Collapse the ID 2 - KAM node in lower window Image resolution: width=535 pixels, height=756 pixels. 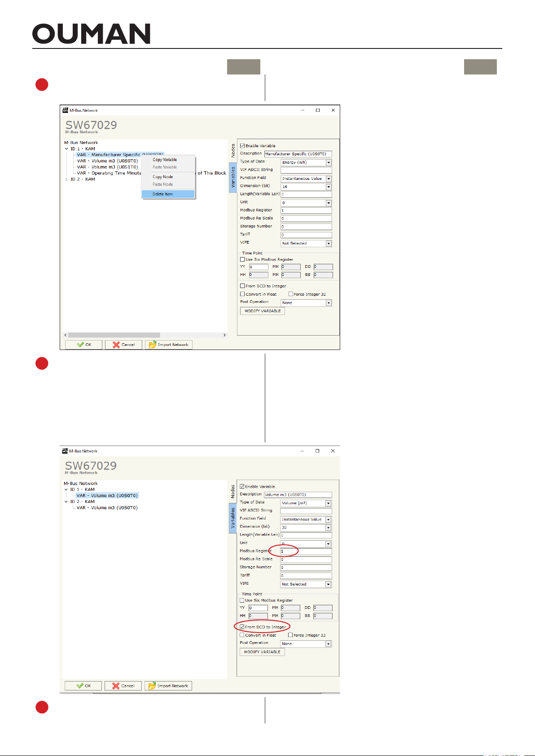click(x=66, y=502)
